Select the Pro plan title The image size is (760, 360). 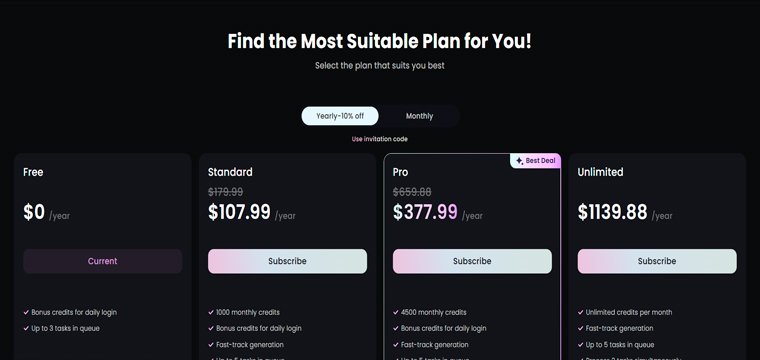coord(400,172)
